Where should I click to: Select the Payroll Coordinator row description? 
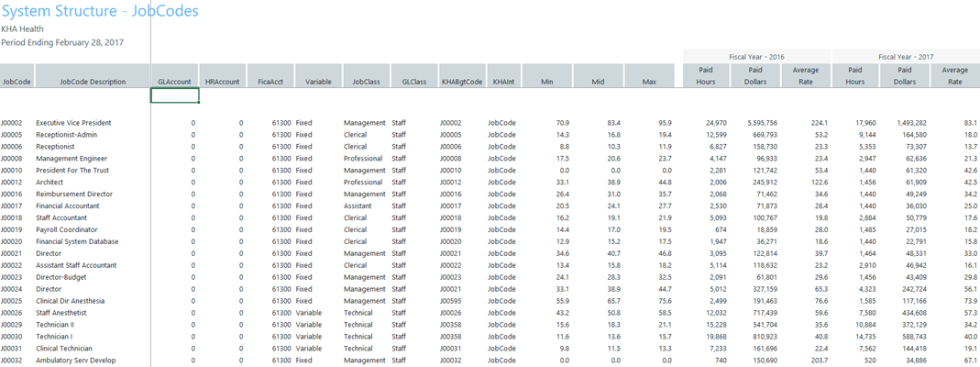point(66,229)
